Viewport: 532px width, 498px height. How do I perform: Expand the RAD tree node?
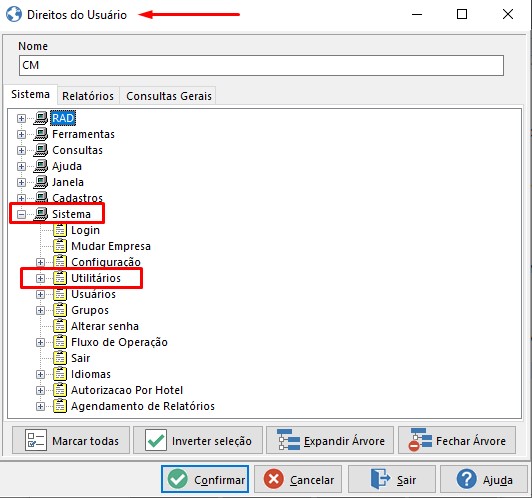point(21,118)
